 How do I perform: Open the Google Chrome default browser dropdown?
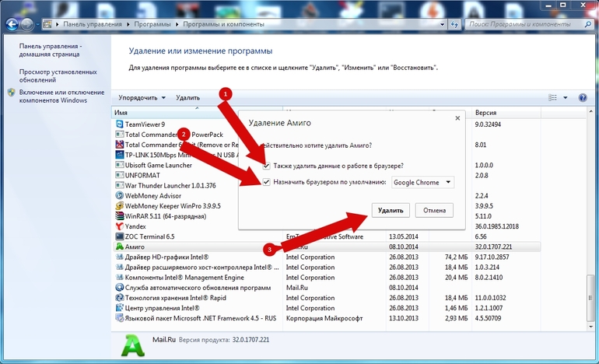(423, 183)
